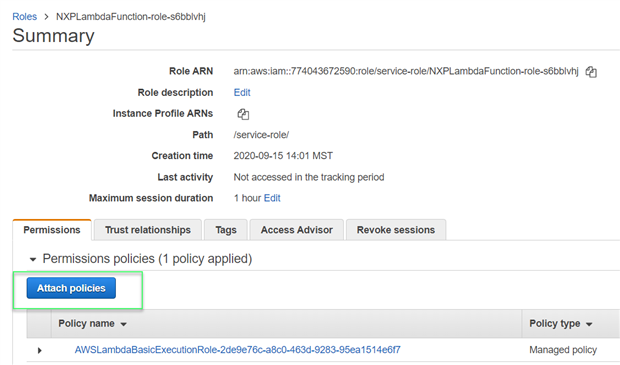
Task: Click the Creation time label
Action: [182, 156]
